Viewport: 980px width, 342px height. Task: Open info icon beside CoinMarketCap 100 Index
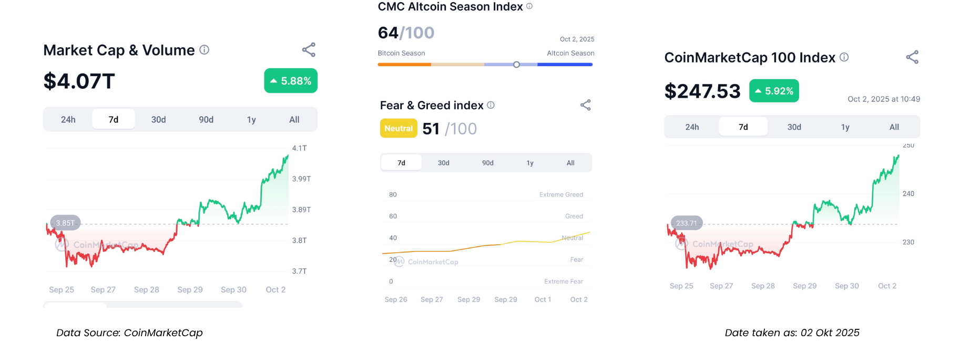[844, 57]
